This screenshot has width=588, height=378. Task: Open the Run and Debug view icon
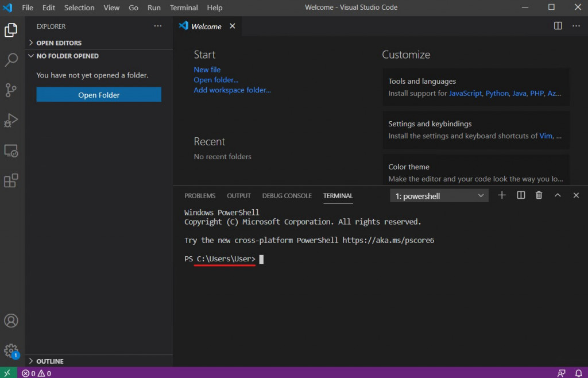pos(11,120)
